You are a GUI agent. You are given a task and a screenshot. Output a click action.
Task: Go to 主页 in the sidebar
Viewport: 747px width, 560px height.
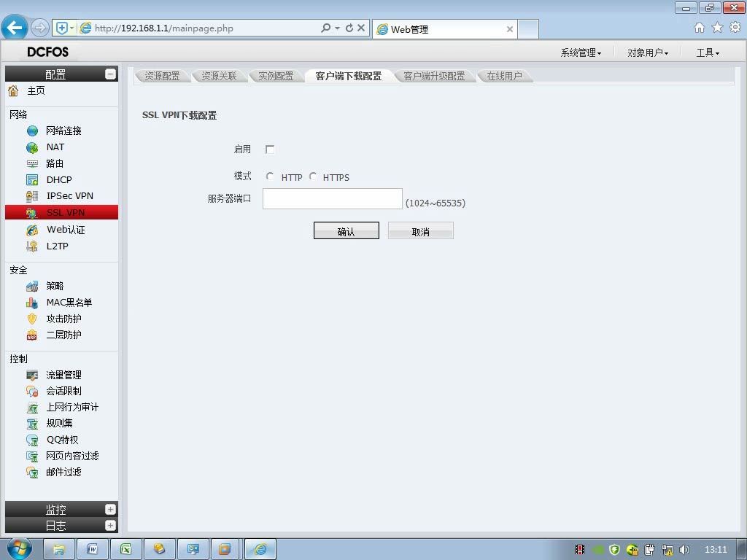(36, 90)
